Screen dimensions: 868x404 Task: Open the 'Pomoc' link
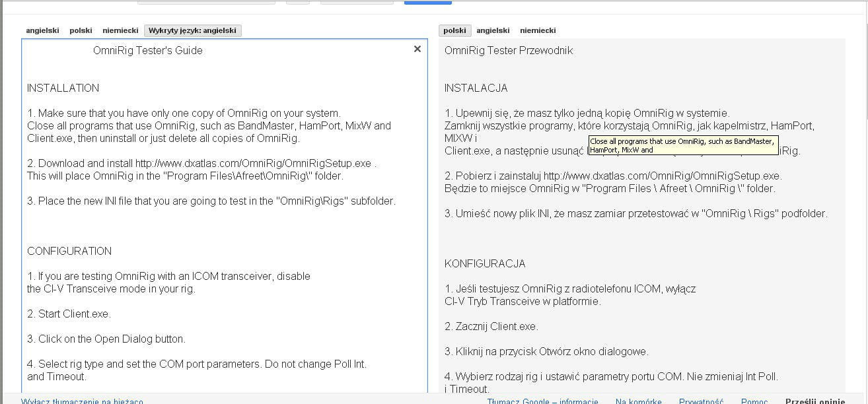pyautogui.click(x=754, y=401)
